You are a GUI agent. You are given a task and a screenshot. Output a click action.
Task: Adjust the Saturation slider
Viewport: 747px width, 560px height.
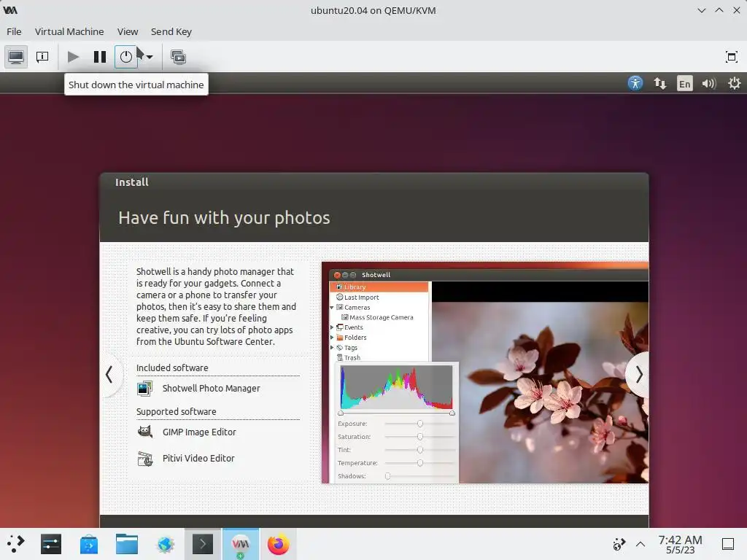tap(419, 437)
